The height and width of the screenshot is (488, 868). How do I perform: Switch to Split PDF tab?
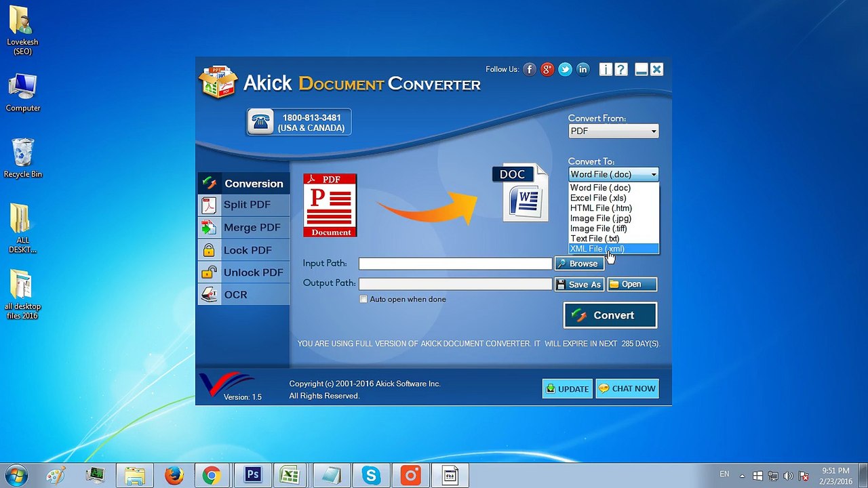243,205
